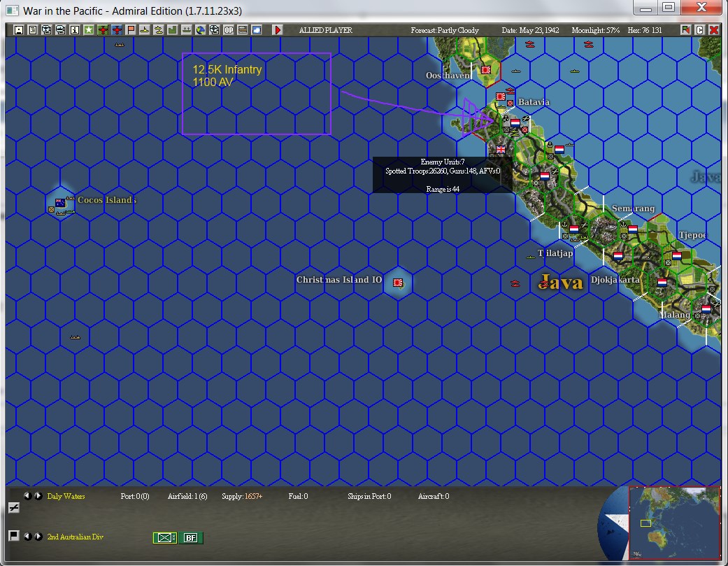
Task: Click the green infantry division unit button
Action: (165, 538)
